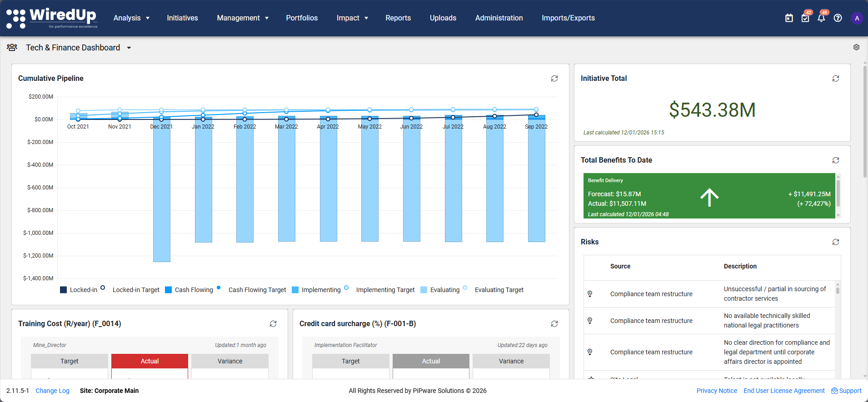Click Variance header in Training Cost widget

click(x=230, y=361)
